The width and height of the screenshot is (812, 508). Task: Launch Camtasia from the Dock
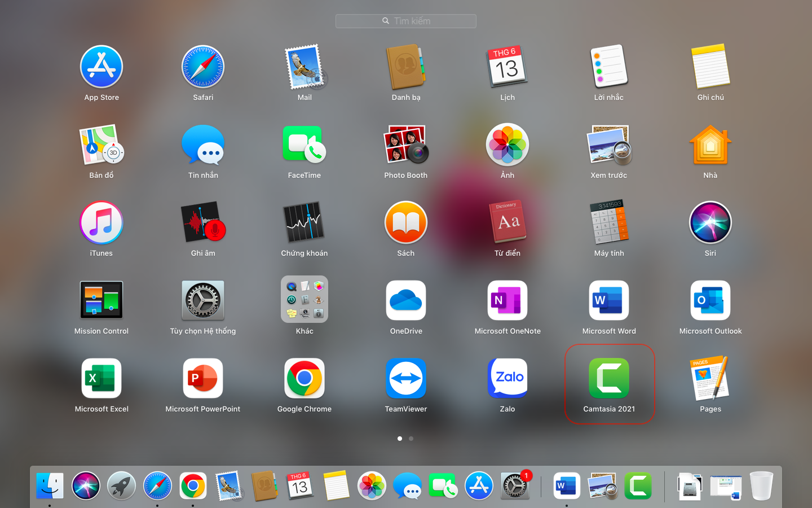tap(638, 486)
